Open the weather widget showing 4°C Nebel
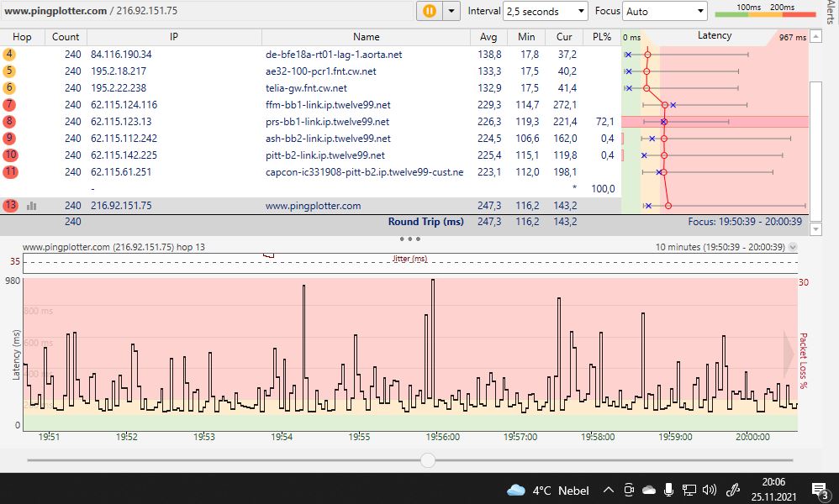Image resolution: width=839 pixels, height=504 pixels. [x=547, y=490]
